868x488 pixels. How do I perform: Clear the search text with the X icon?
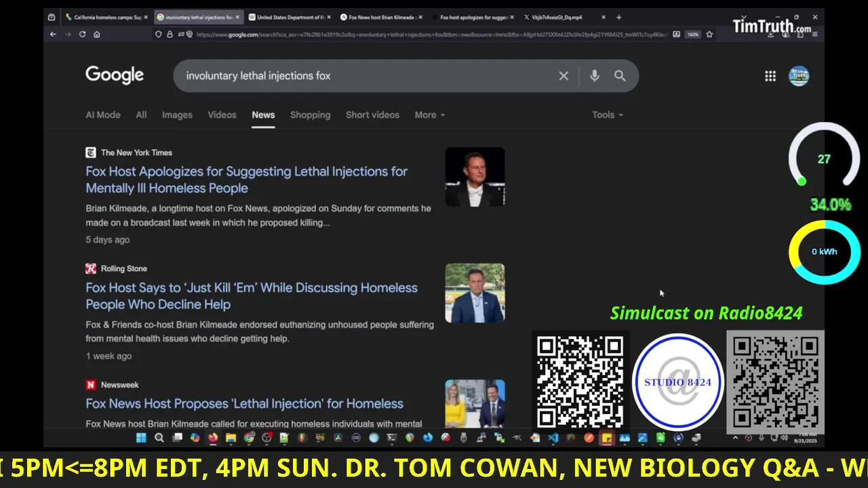(564, 76)
